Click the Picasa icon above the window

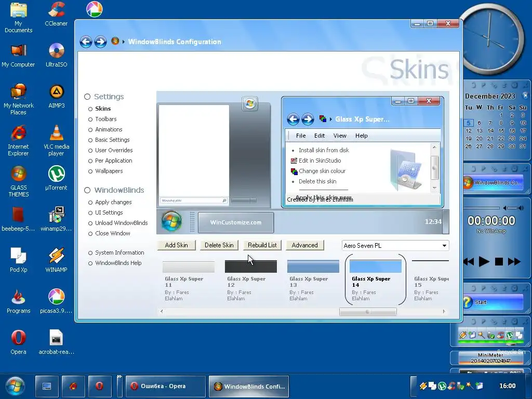click(x=95, y=9)
